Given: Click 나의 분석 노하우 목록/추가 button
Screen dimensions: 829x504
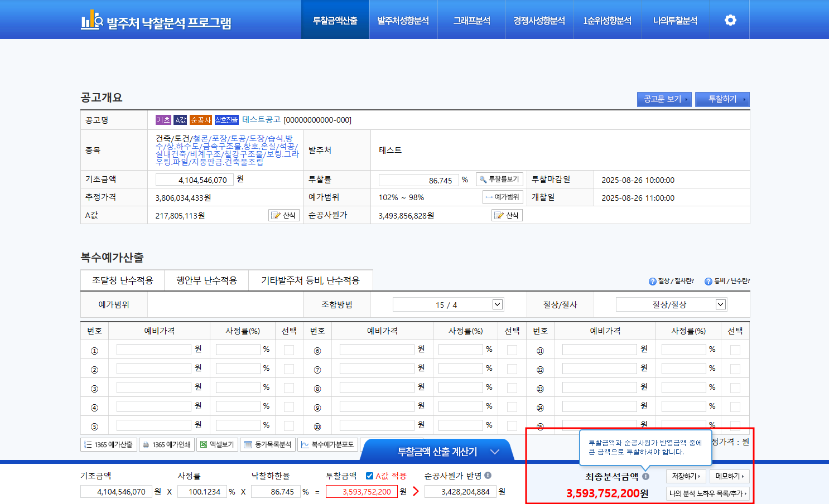Looking at the screenshot, I should coord(708,493).
